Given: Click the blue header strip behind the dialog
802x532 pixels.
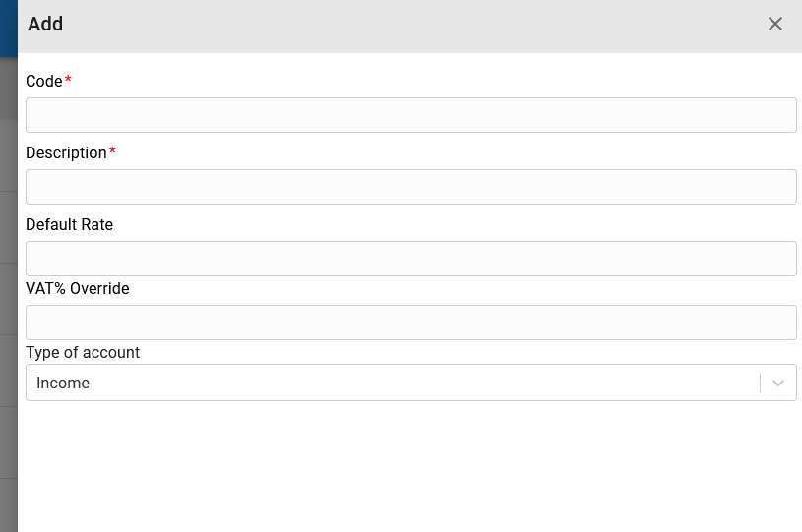Looking at the screenshot, I should coord(8,29).
